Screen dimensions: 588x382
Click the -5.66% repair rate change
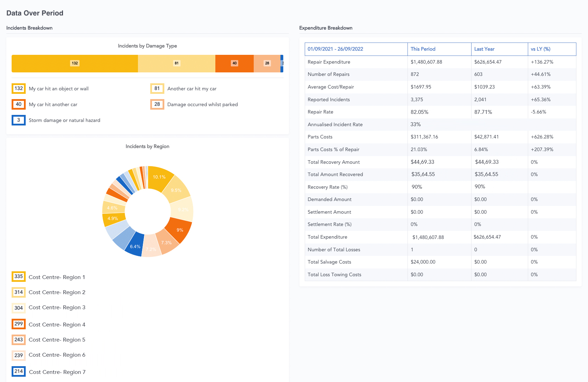tap(538, 112)
